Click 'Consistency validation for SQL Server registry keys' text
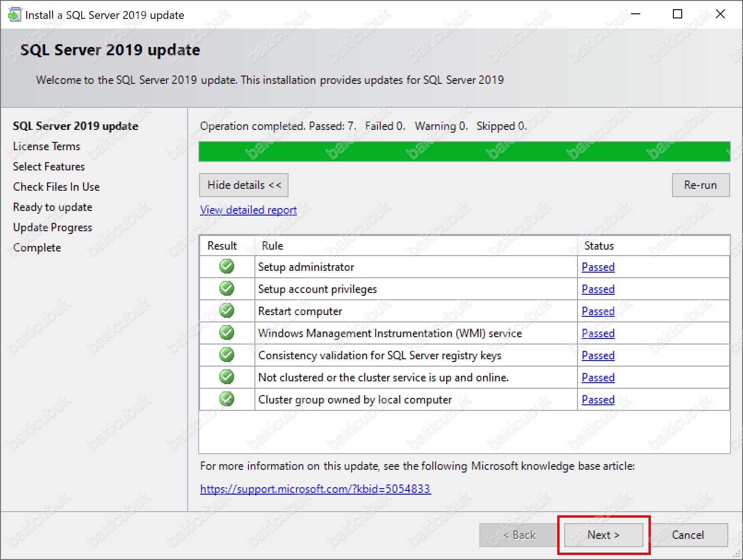This screenshot has height=560, width=743. (380, 356)
